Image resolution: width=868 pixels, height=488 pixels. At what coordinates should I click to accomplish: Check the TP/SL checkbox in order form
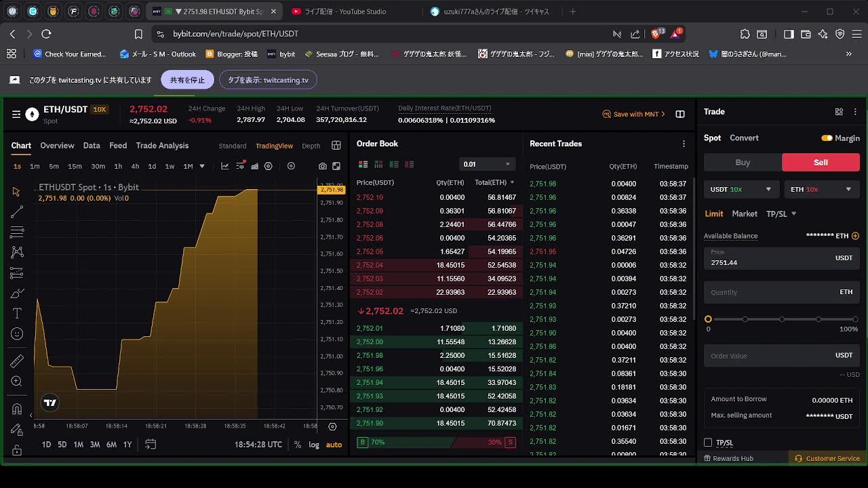coord(708,443)
